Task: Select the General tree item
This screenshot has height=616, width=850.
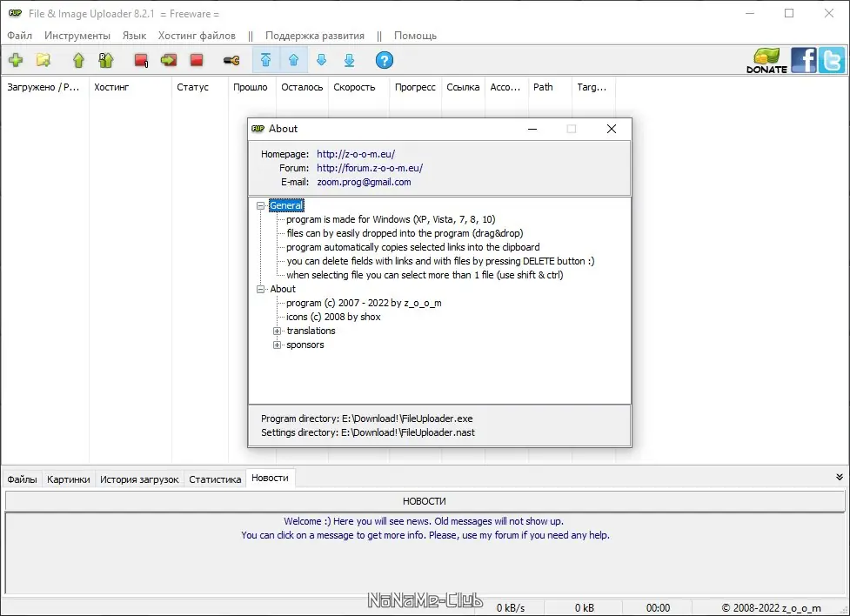Action: [286, 205]
